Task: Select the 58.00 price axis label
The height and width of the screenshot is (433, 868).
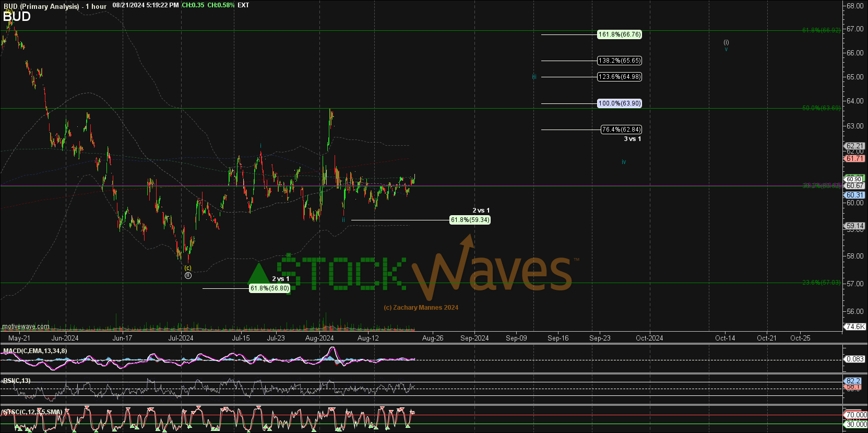Action: (x=855, y=256)
